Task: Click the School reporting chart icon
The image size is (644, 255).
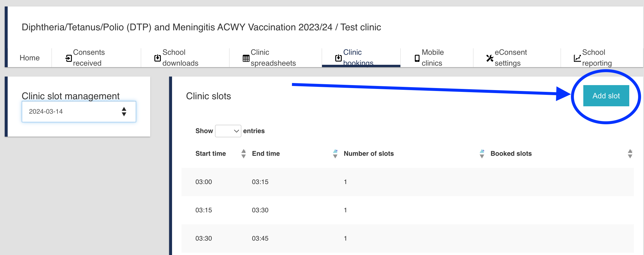Action: coord(577,58)
